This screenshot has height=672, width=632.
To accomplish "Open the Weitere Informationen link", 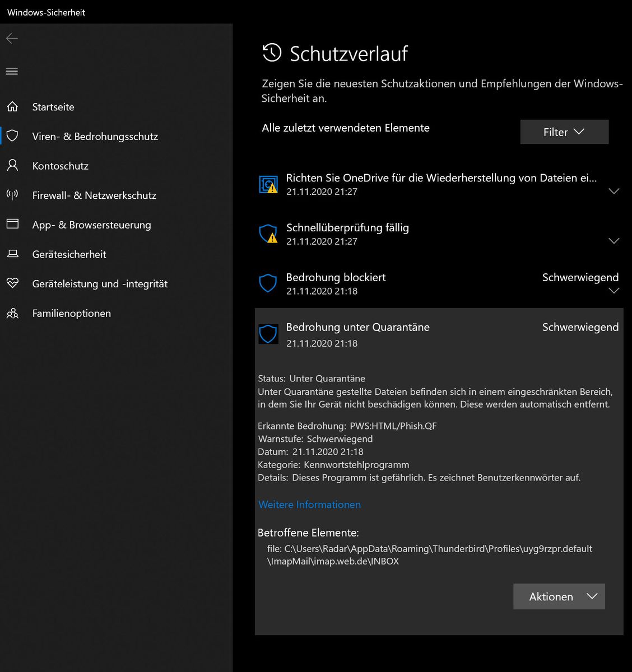I will 309,505.
